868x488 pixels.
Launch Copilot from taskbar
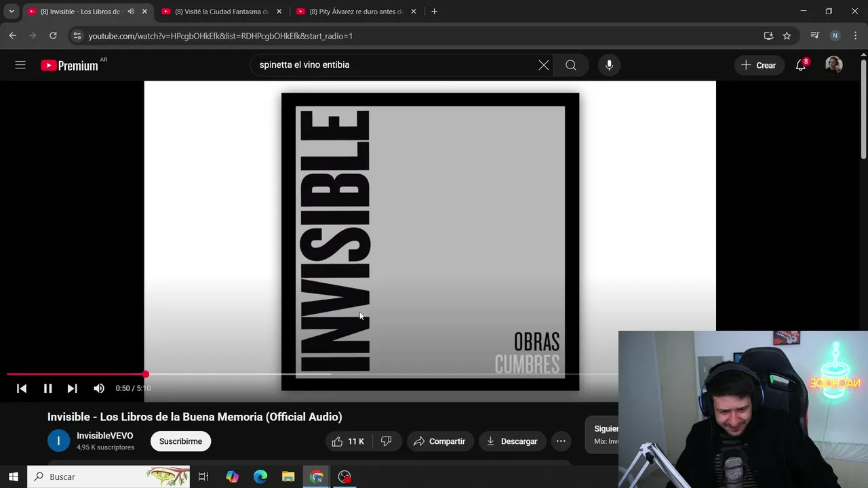[233, 477]
